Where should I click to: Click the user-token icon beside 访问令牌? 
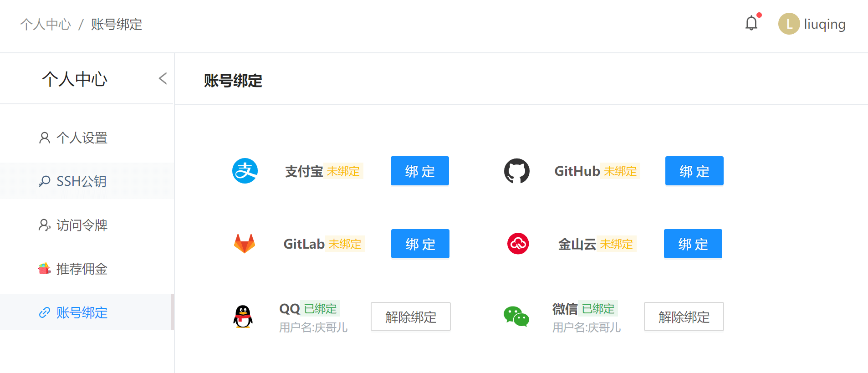pyautogui.click(x=44, y=225)
